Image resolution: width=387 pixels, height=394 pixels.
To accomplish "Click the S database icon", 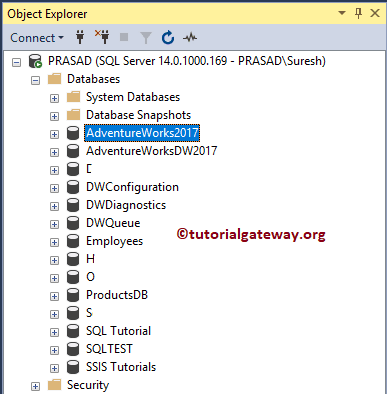I will coord(73,313).
